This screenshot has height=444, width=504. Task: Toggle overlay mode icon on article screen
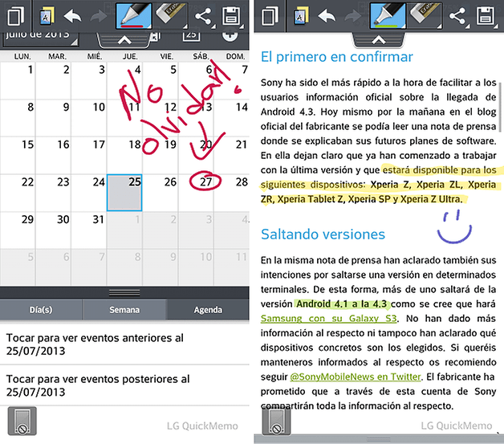coord(270,16)
